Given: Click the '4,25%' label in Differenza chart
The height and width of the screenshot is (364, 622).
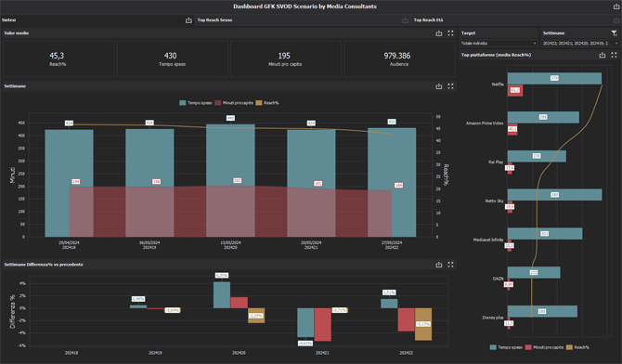Looking at the screenshot, I should click(x=222, y=276).
